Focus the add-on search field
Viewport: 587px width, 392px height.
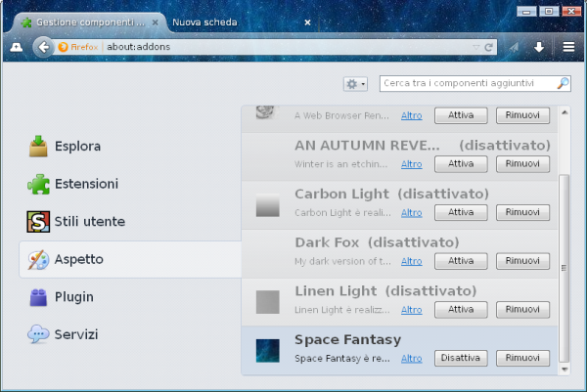(x=475, y=83)
